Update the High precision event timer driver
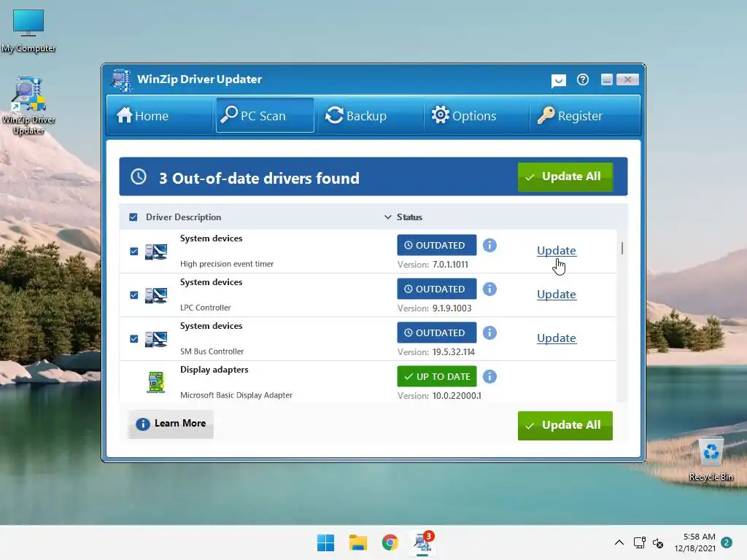 [x=556, y=251]
